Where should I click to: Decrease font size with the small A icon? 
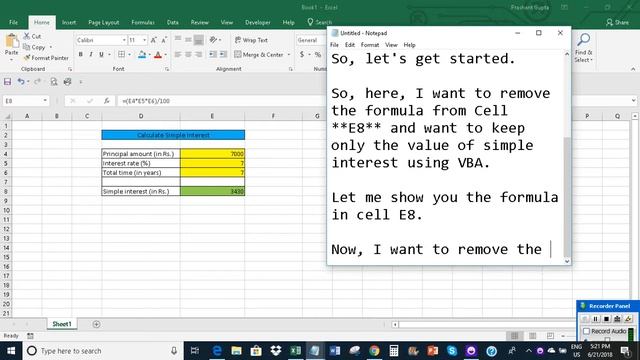[164, 40]
